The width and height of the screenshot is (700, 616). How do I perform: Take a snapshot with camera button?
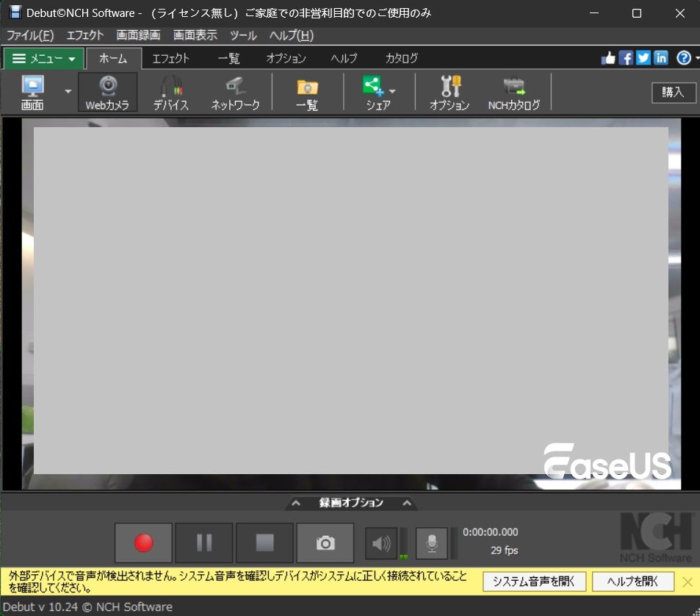325,543
